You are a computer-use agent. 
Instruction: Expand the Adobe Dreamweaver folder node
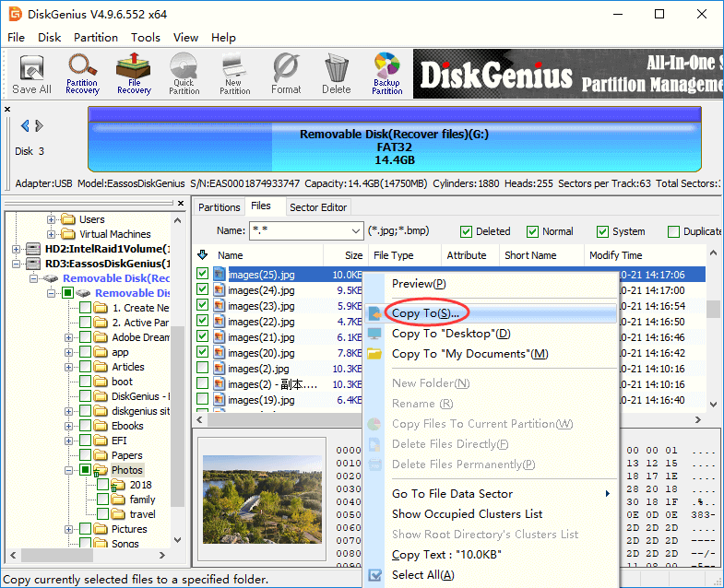[x=67, y=337]
